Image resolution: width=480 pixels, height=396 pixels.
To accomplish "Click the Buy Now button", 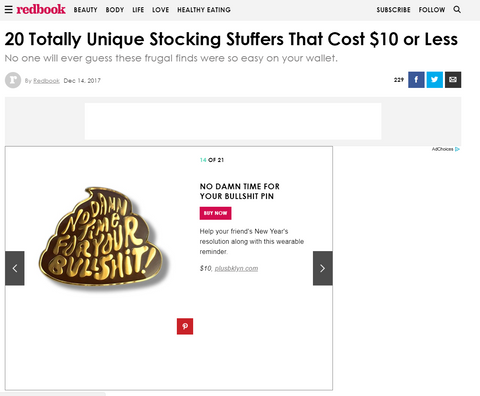I will 216,213.
